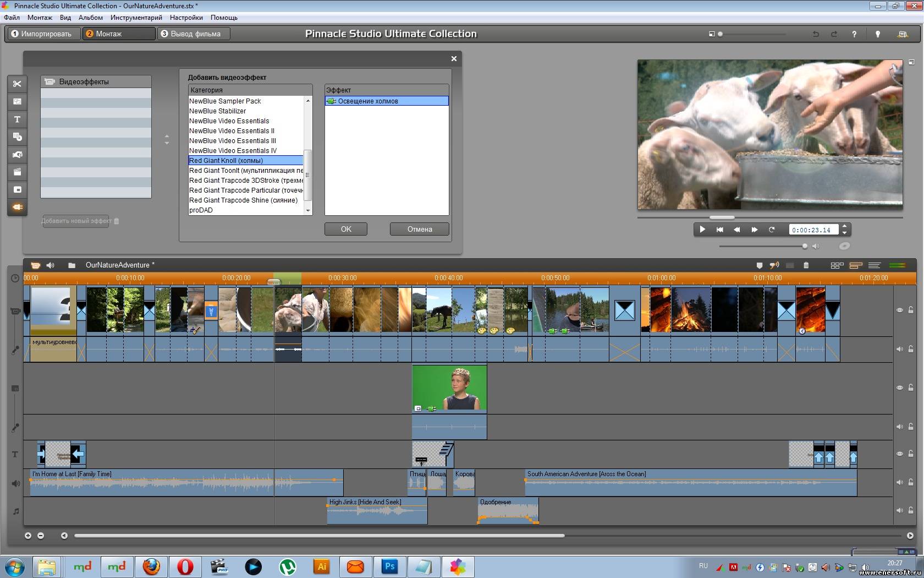Jump to beginning of preview

[x=720, y=230]
